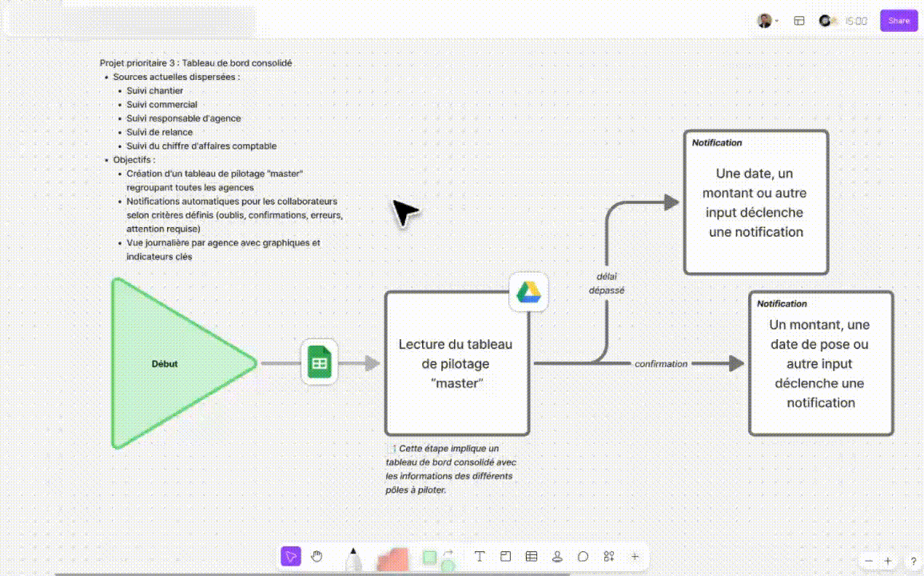Select the arrow selection tool
924x576 pixels.
(290, 556)
